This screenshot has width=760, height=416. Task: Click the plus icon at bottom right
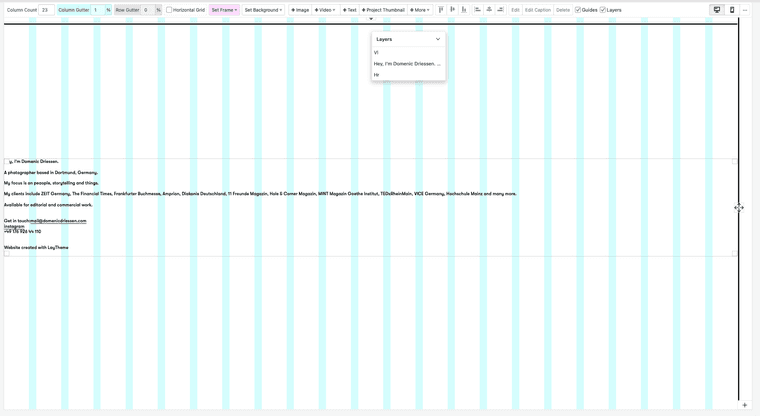(x=745, y=405)
